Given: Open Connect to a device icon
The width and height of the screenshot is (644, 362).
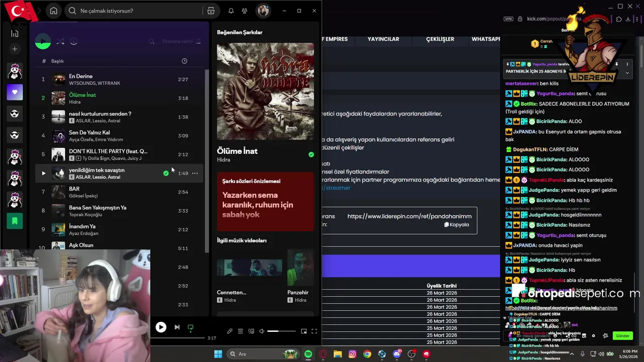Looking at the screenshot, I should (x=251, y=331).
